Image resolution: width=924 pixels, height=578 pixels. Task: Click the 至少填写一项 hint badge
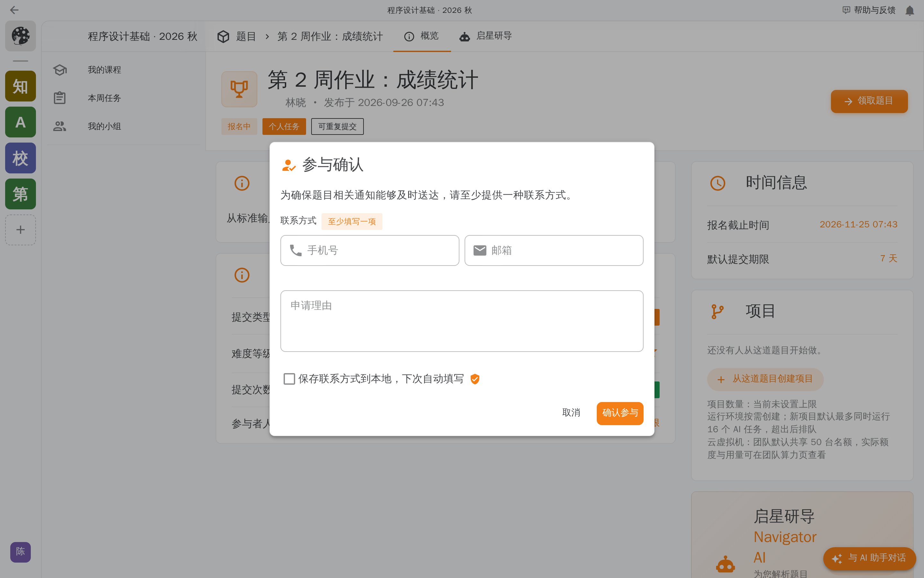coord(352,222)
